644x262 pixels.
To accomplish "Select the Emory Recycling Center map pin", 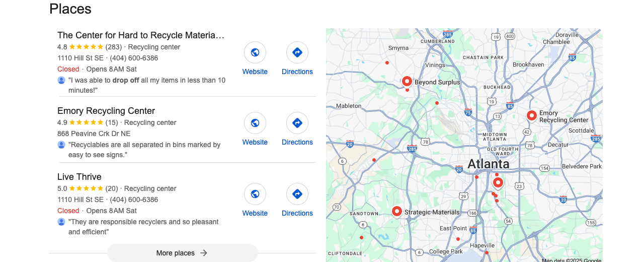I will tap(531, 116).
